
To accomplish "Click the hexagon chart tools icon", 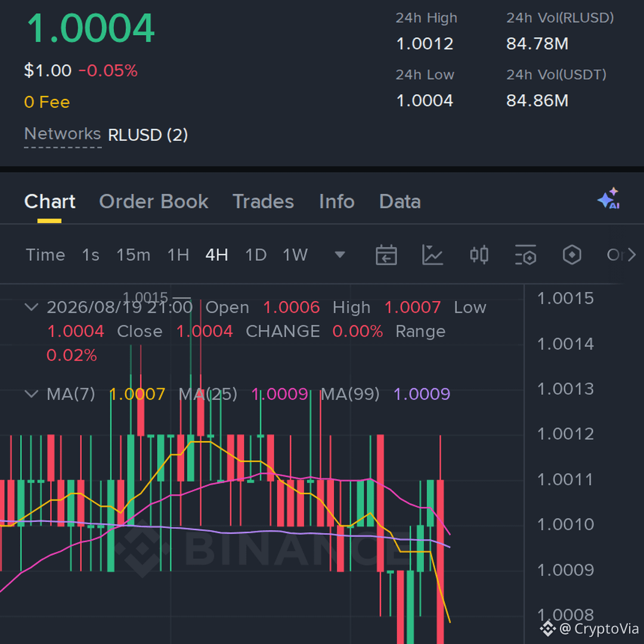I will [x=572, y=255].
